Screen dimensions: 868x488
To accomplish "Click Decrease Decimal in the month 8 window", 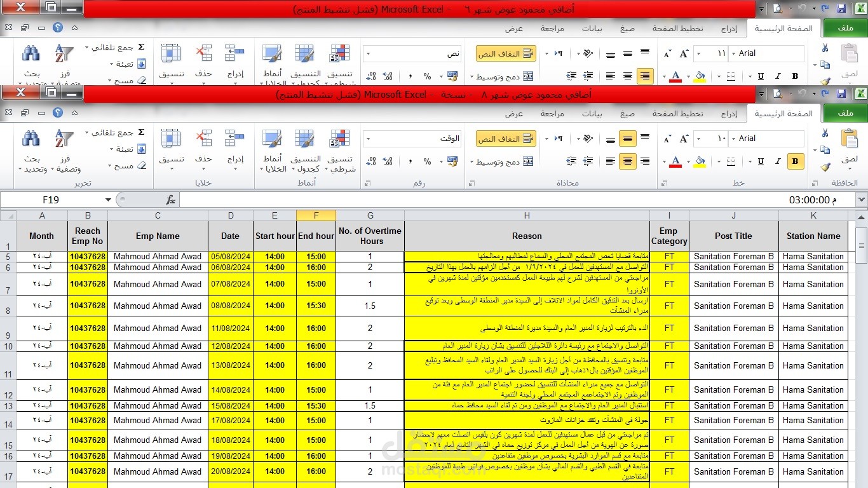I will (x=372, y=161).
